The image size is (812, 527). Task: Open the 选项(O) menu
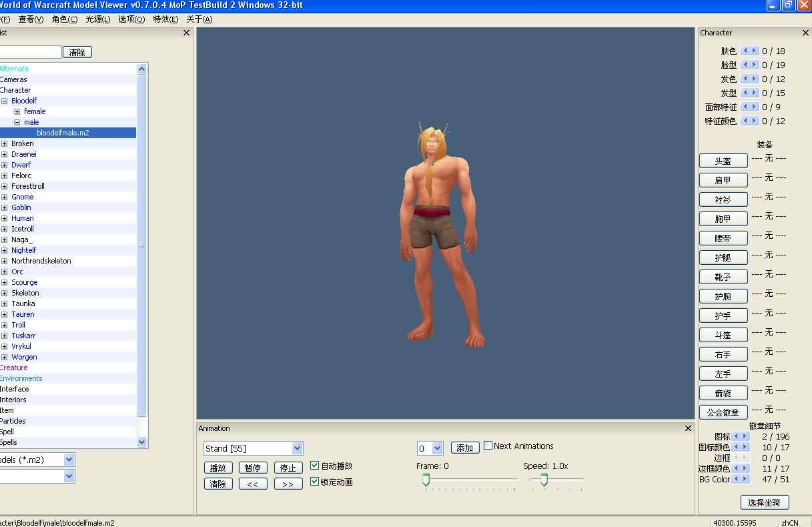tap(131, 19)
